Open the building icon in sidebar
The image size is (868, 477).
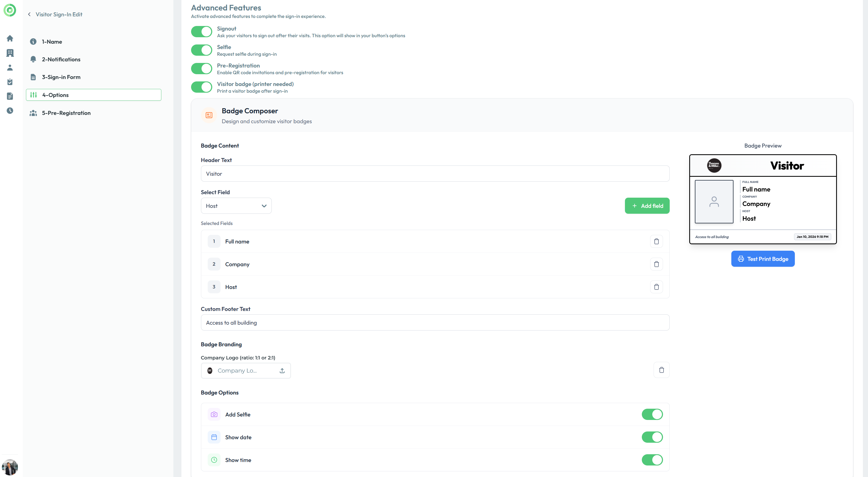[10, 53]
